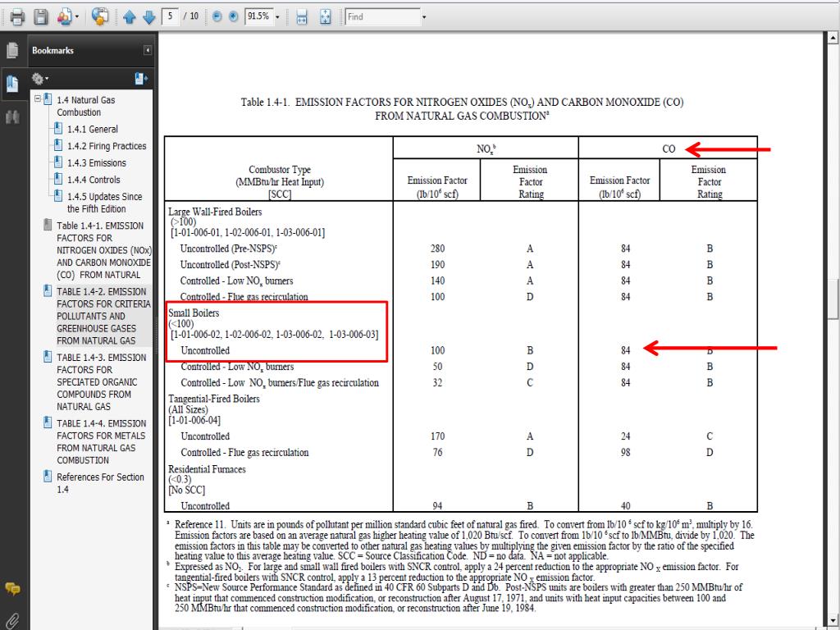Go to bookmark 1.4.3 Emissions

(x=97, y=163)
